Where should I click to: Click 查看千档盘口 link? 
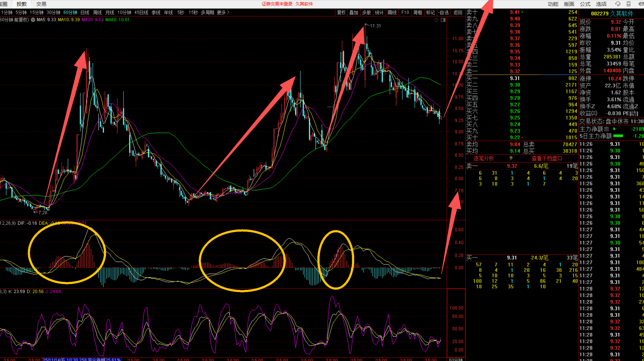pyautogui.click(x=547, y=158)
